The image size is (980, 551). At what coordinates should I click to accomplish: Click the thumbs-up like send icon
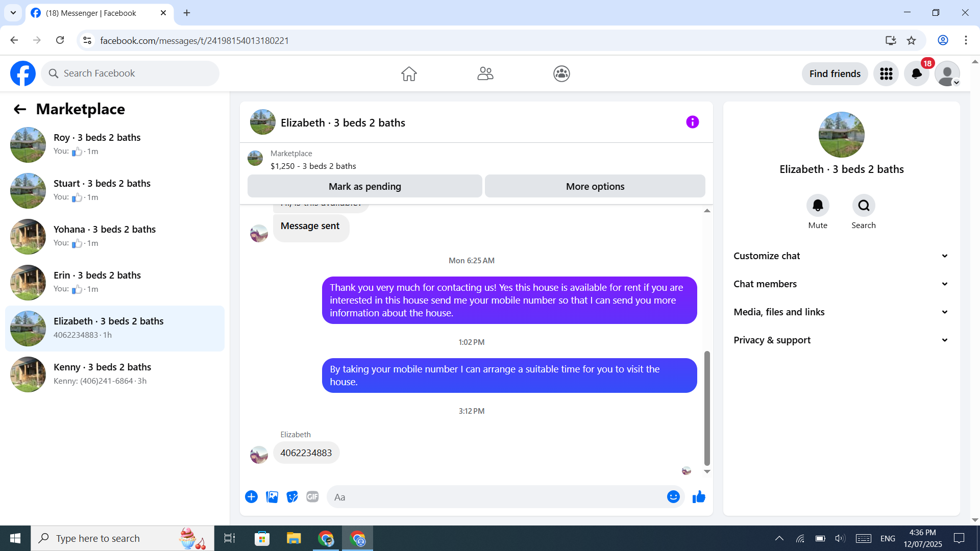pos(699,497)
